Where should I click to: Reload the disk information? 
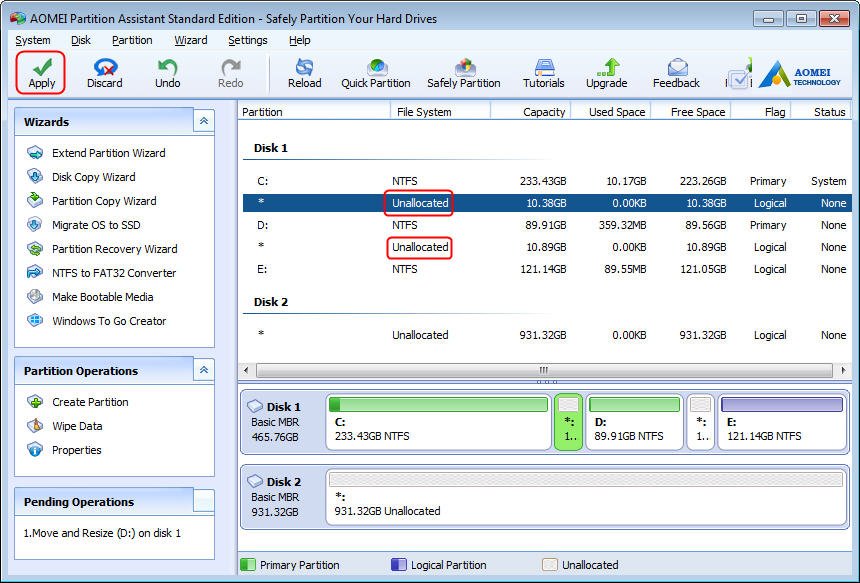[x=304, y=73]
